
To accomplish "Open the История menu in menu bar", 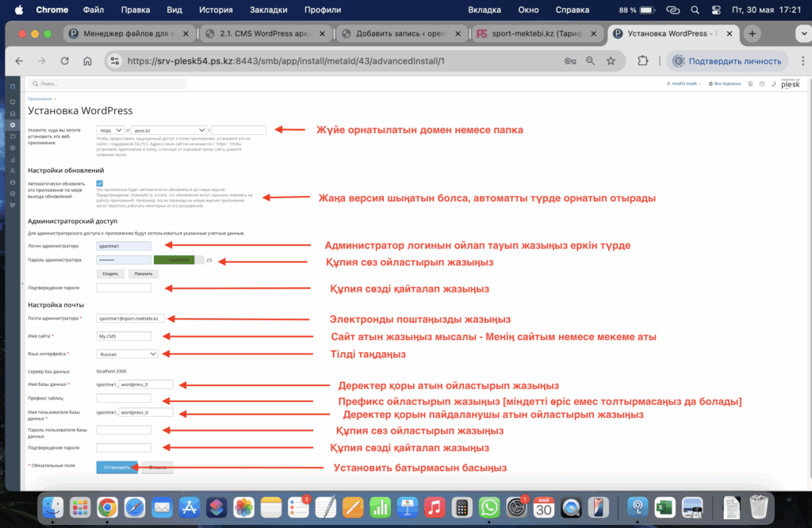I will click(x=216, y=10).
